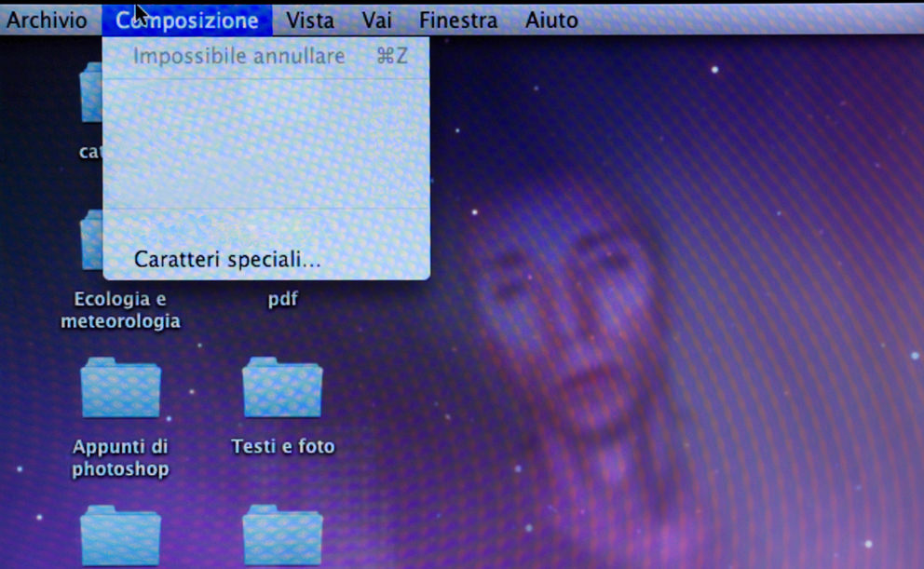Viewport: 924px width, 569px height.
Task: Click the unlabeled folder below Testi e foto
Action: [282, 535]
